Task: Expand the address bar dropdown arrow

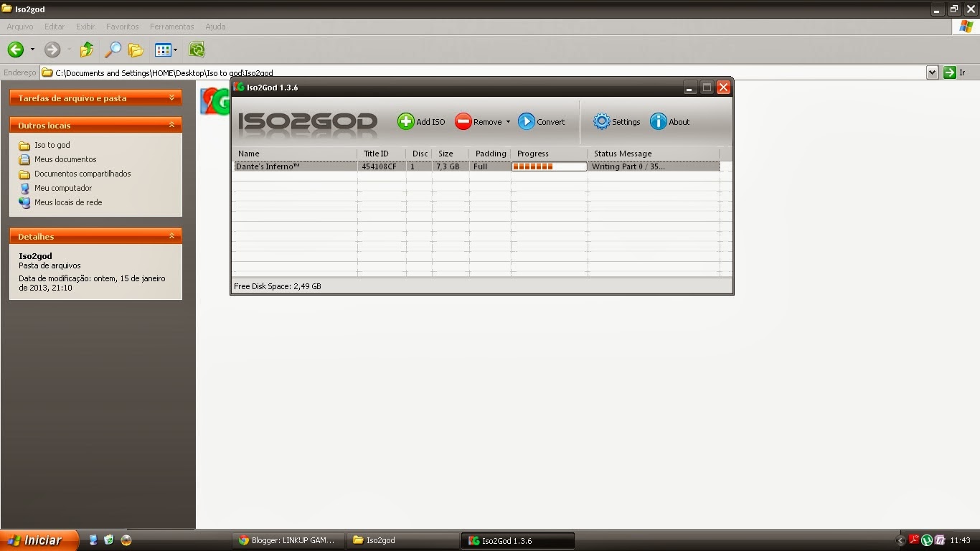Action: point(932,72)
